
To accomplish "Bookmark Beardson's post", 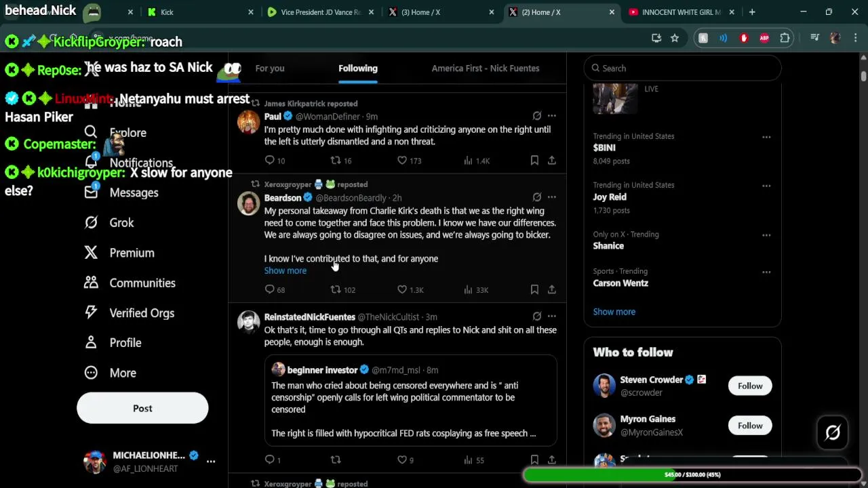I will point(534,289).
